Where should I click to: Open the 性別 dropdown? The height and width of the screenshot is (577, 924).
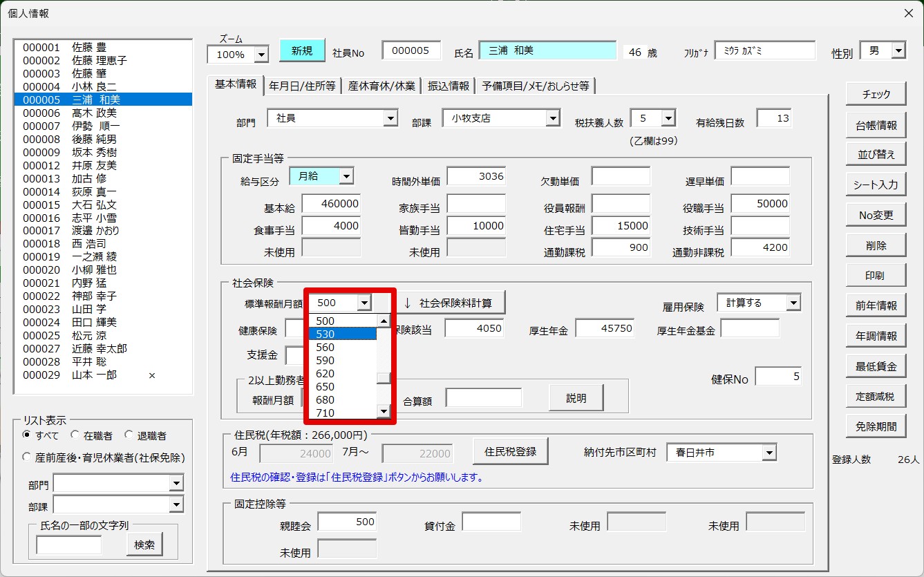pos(898,50)
